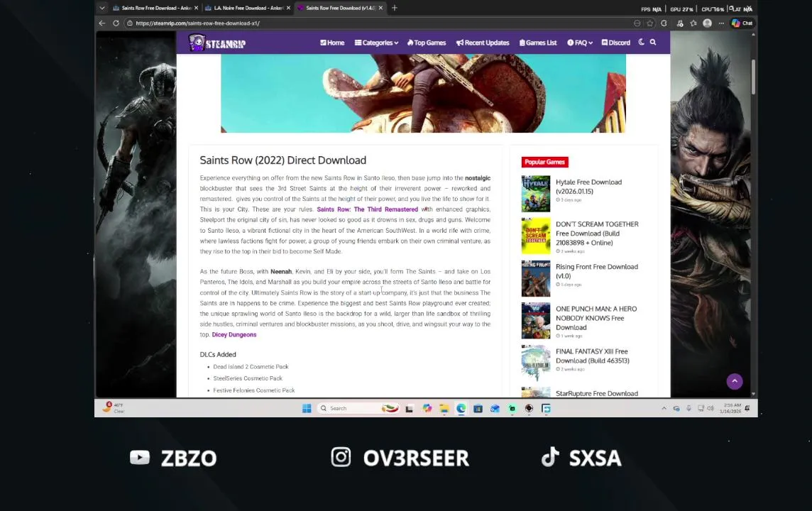
Task: Open Saints Row: The Third Remastered link
Action: click(x=367, y=209)
